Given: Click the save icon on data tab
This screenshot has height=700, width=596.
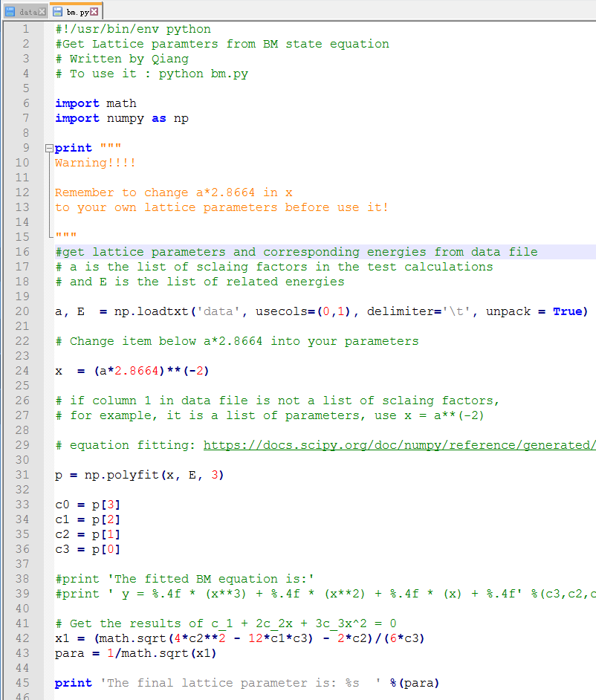Looking at the screenshot, I should coord(10,11).
